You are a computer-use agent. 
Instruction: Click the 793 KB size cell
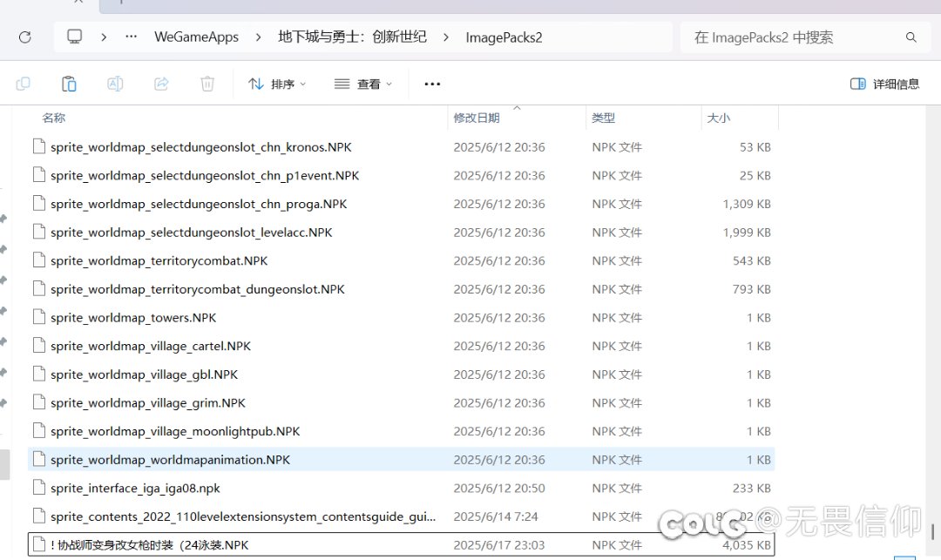tap(751, 289)
